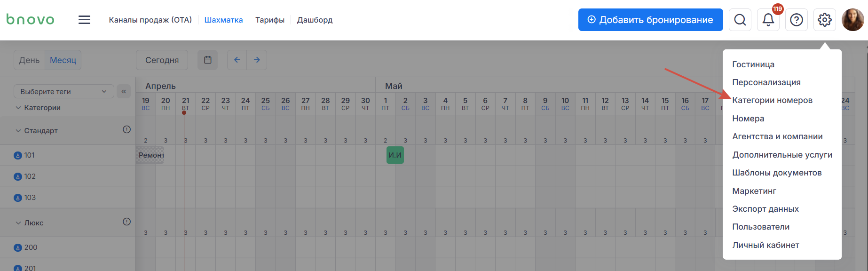Open the Выберите теги dropdown
868x271 pixels.
point(64,91)
